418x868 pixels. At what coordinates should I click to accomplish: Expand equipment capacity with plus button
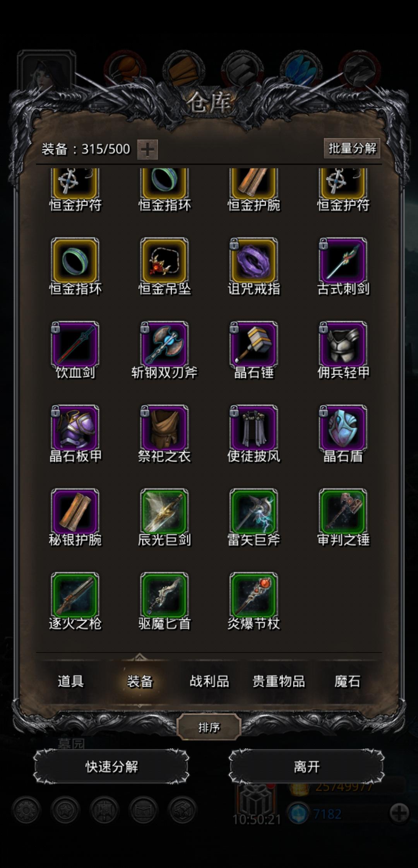pos(147,149)
